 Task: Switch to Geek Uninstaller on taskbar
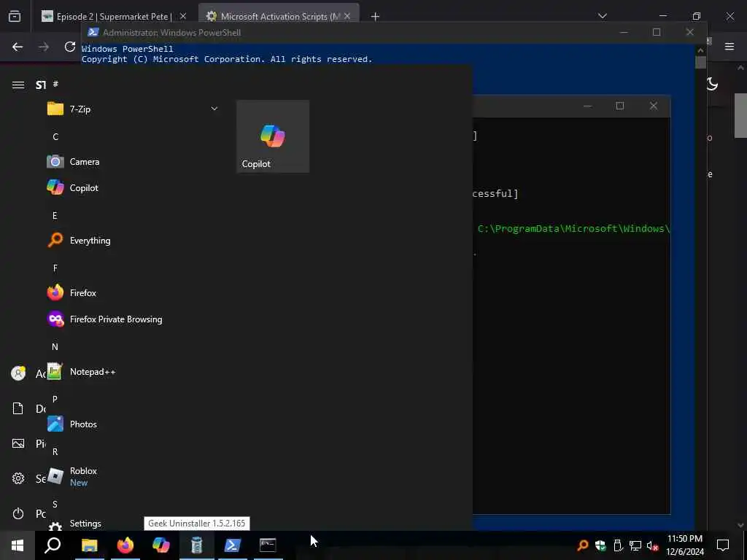point(196,545)
